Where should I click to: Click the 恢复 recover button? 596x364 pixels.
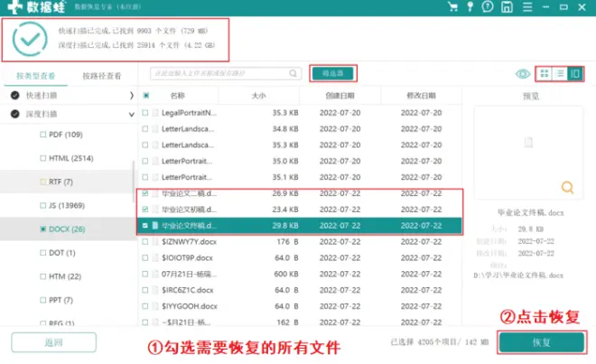(x=541, y=342)
